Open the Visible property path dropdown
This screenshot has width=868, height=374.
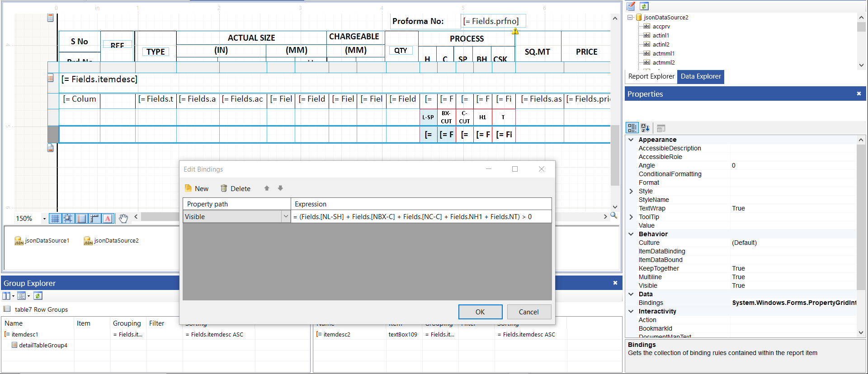coord(286,217)
